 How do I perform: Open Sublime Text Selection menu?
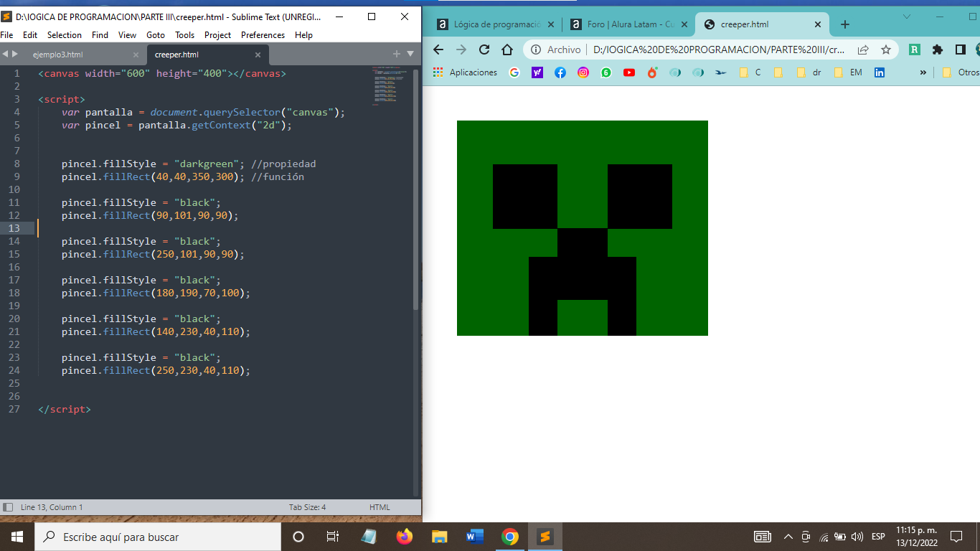coord(65,34)
